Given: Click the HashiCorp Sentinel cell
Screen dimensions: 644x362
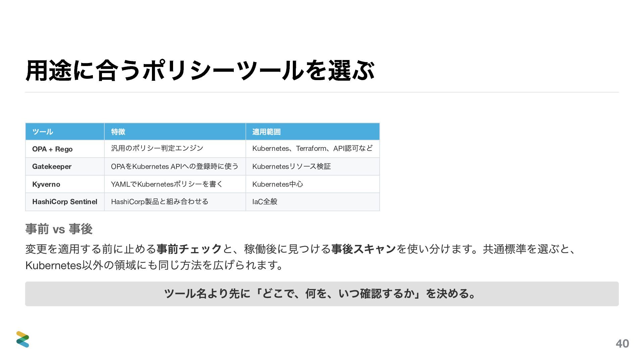Looking at the screenshot, I should pos(65,202).
